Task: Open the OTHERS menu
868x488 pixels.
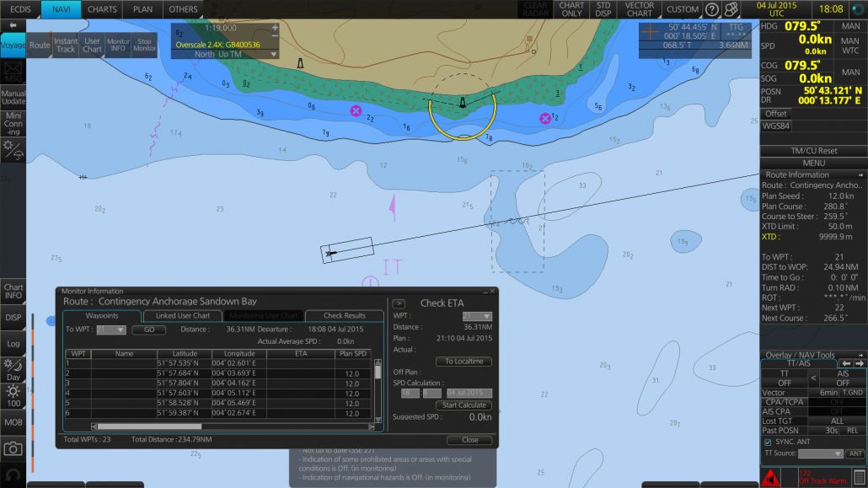Action: [183, 9]
